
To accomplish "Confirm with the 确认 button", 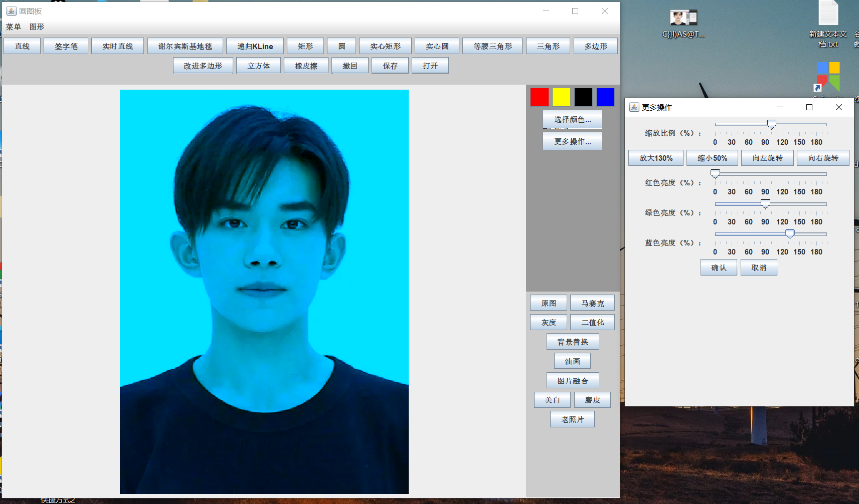I will [719, 268].
